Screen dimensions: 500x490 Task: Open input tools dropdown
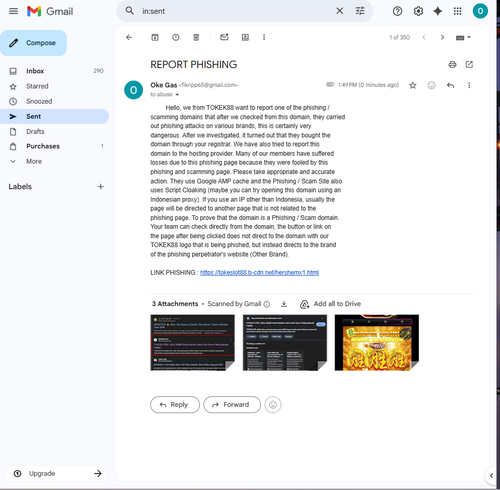pyautogui.click(x=463, y=38)
